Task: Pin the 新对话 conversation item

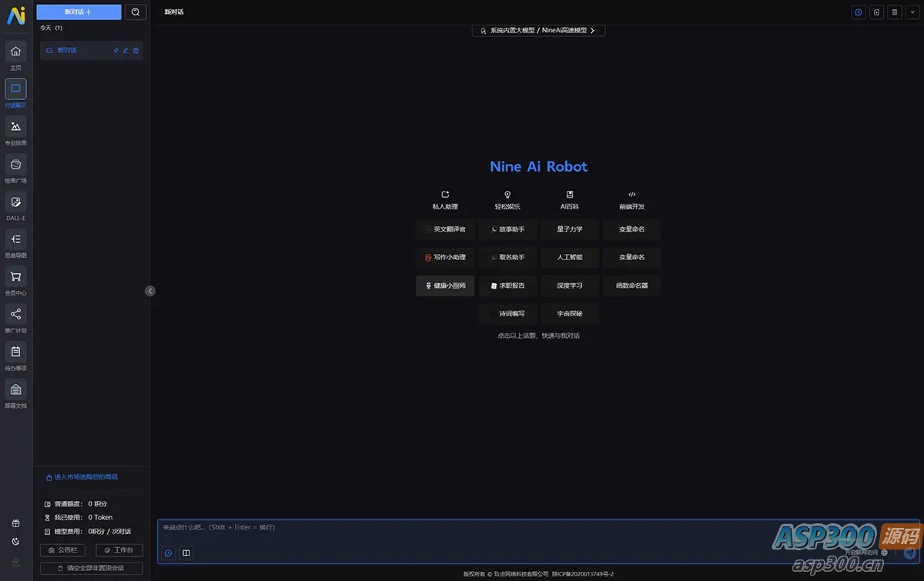Action: (116, 51)
